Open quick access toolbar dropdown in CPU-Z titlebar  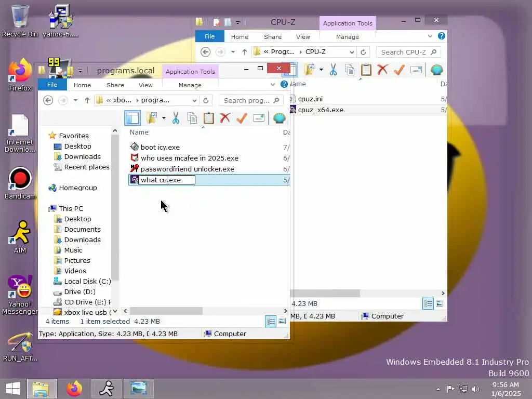point(238,23)
